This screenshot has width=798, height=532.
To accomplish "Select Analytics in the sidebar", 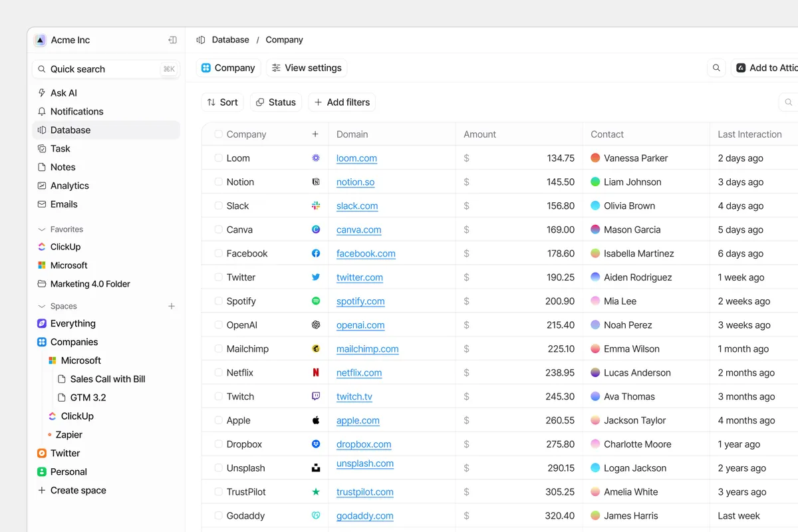I will tap(70, 186).
